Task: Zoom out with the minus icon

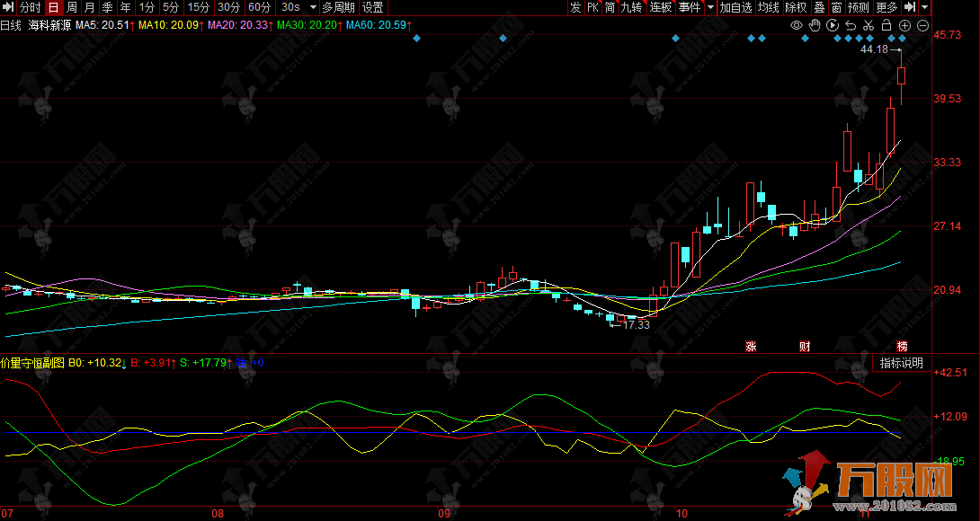Action: coord(922,25)
